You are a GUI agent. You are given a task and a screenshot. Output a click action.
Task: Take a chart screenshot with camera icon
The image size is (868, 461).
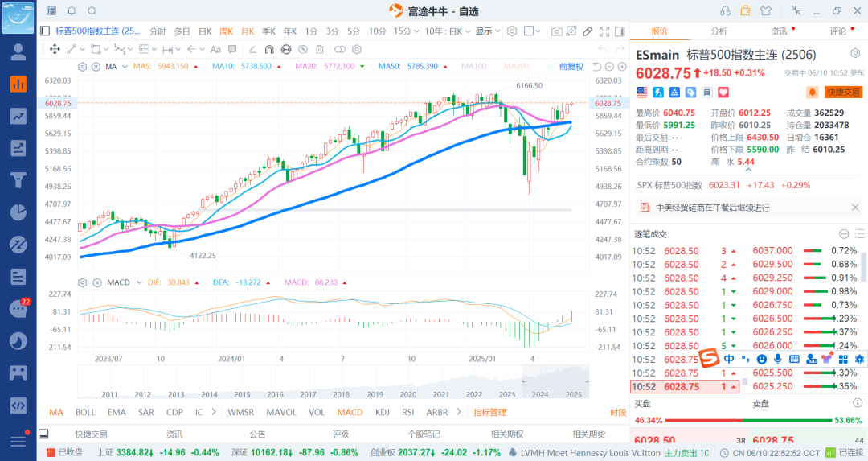click(x=556, y=31)
